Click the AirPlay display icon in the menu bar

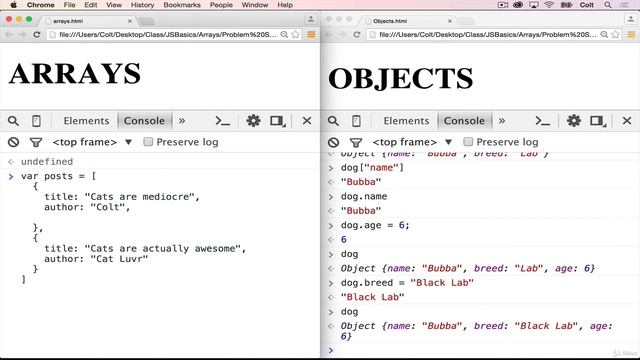(x=533, y=5)
